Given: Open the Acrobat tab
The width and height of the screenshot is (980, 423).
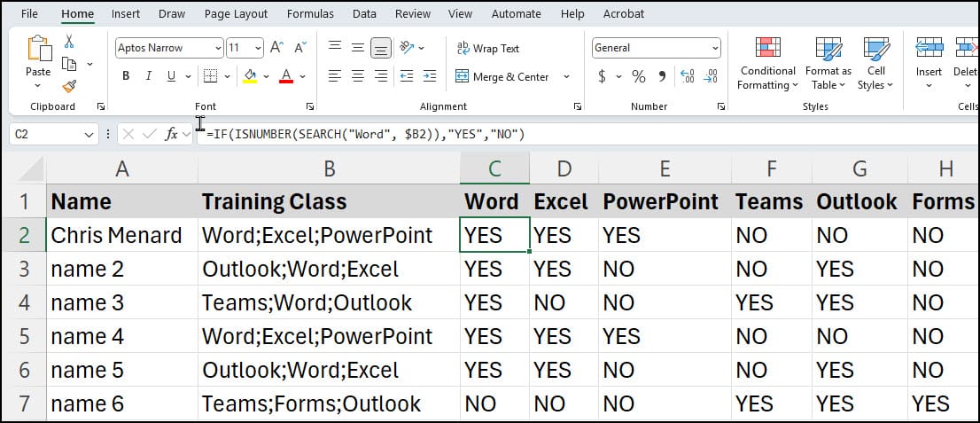Looking at the screenshot, I should pos(623,14).
